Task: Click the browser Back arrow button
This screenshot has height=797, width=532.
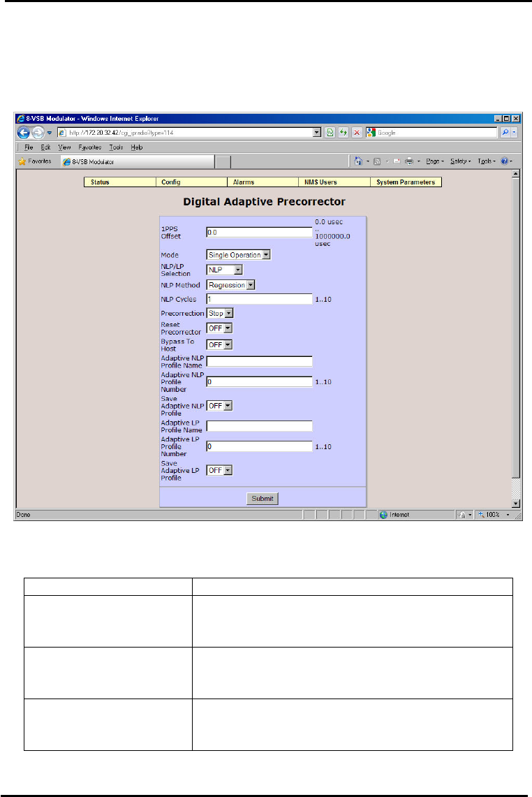Action: pos(23,133)
